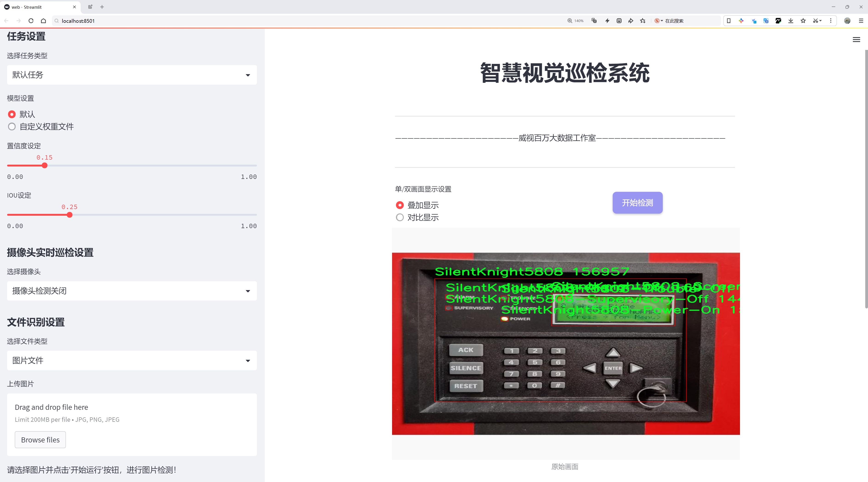This screenshot has height=482, width=868.
Task: Click the Browse files button
Action: 40,440
